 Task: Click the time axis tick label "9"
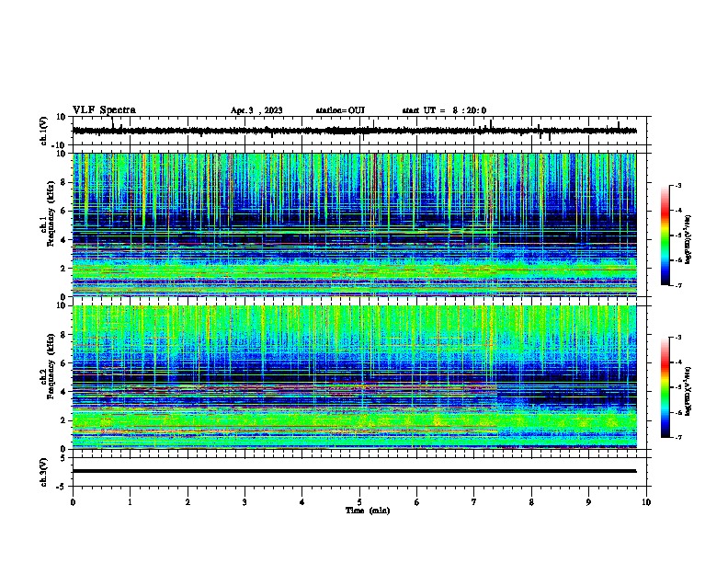[588, 502]
